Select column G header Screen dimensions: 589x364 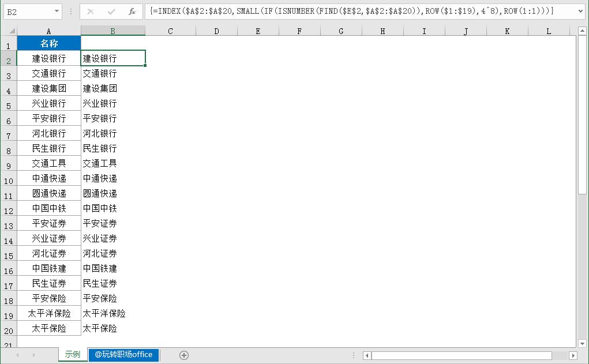pyautogui.click(x=341, y=31)
